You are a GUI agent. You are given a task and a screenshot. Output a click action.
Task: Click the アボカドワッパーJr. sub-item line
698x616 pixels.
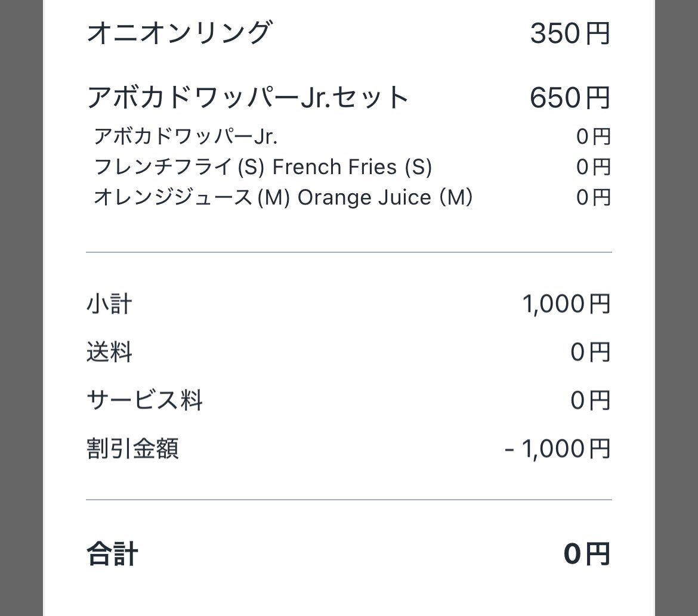pos(186,136)
